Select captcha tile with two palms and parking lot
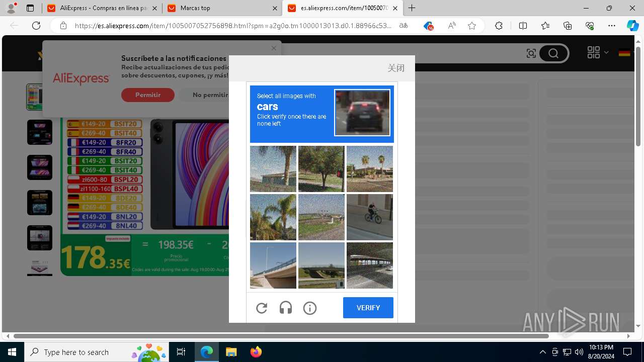 click(x=370, y=169)
